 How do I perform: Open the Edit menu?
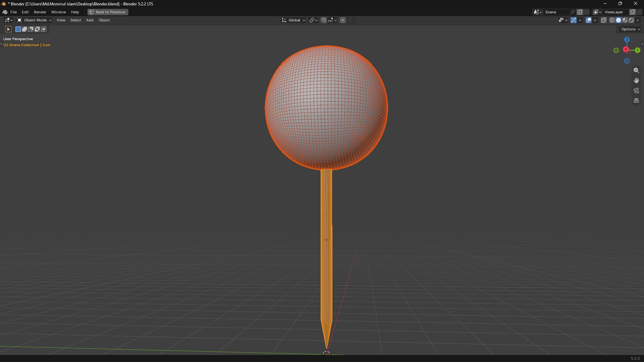[x=25, y=12]
